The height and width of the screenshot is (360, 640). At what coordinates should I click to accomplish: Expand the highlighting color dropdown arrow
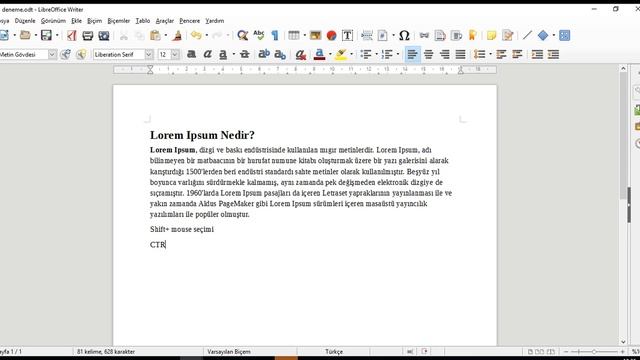[x=351, y=54]
